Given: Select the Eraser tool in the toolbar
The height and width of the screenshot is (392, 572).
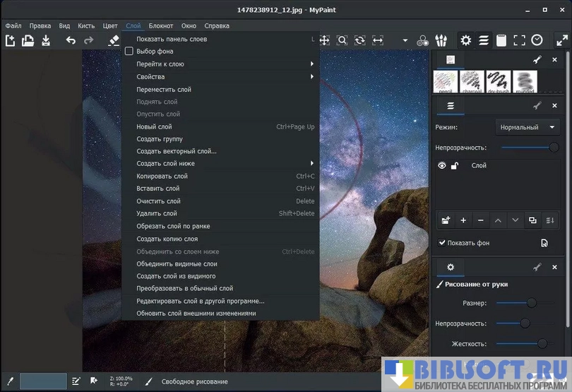Looking at the screenshot, I should [114, 41].
